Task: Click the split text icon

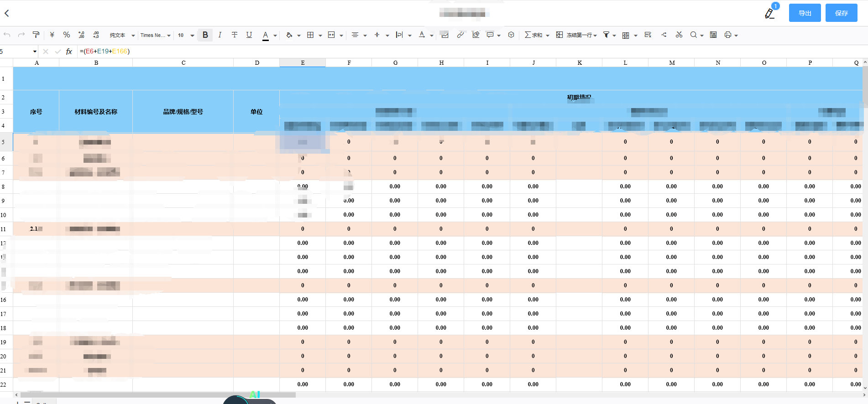Action: (x=664, y=35)
